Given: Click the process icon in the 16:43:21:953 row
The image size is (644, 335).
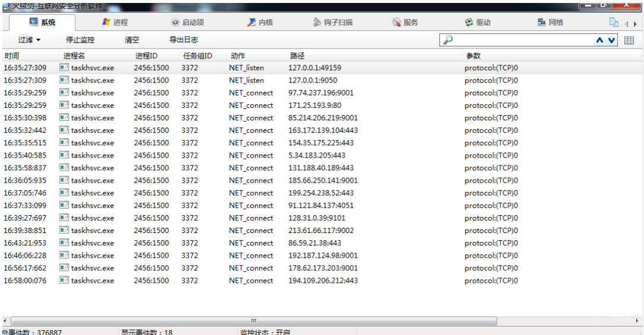Looking at the screenshot, I should pyautogui.click(x=63, y=243).
